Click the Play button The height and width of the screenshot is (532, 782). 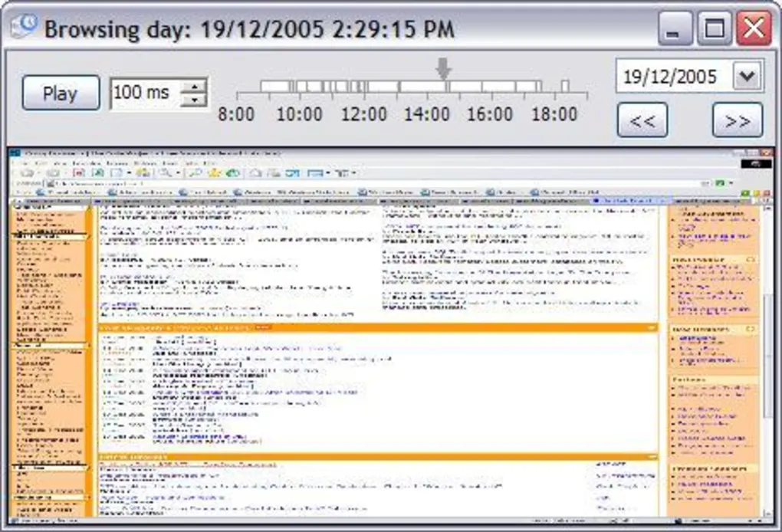coord(61,93)
